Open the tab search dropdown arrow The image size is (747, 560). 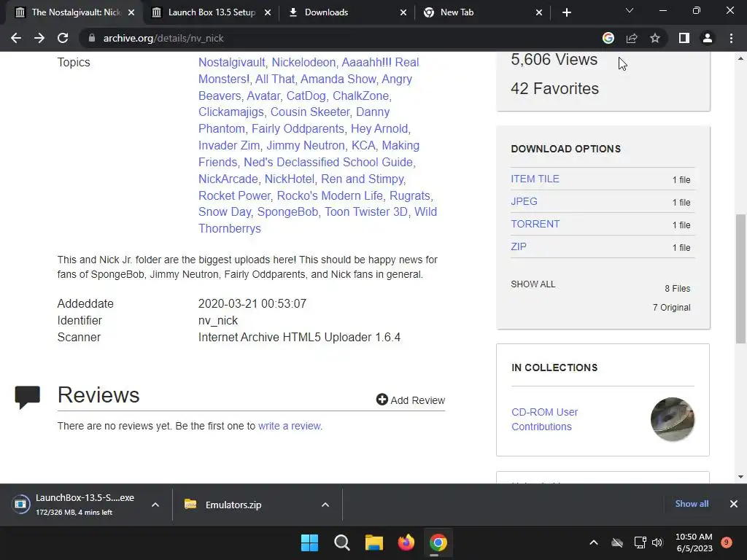click(630, 10)
